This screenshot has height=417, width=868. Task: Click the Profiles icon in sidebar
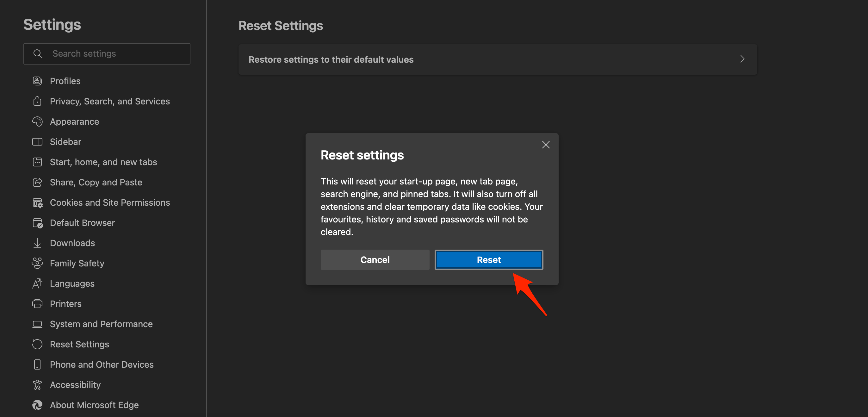click(37, 81)
